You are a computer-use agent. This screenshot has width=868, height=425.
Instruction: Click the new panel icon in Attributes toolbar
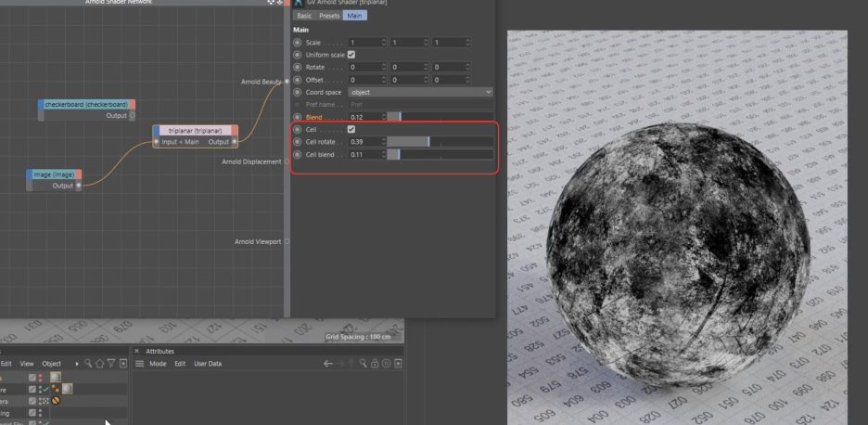[398, 364]
